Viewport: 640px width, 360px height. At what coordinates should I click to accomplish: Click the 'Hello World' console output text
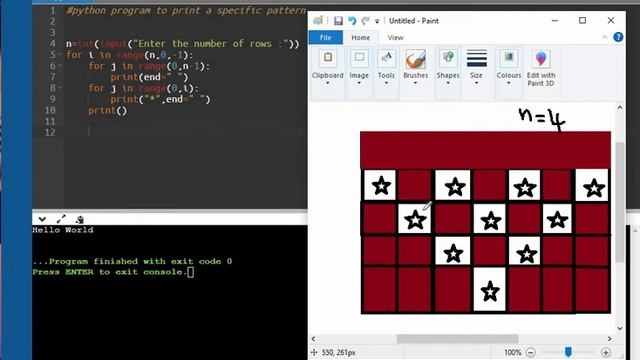63,230
